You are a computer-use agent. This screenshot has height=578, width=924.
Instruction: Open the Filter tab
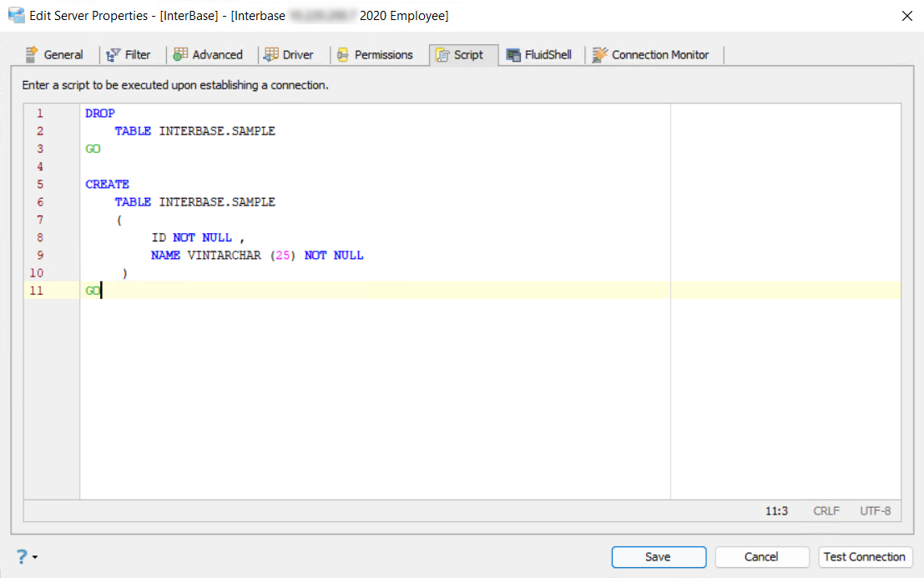pyautogui.click(x=129, y=55)
